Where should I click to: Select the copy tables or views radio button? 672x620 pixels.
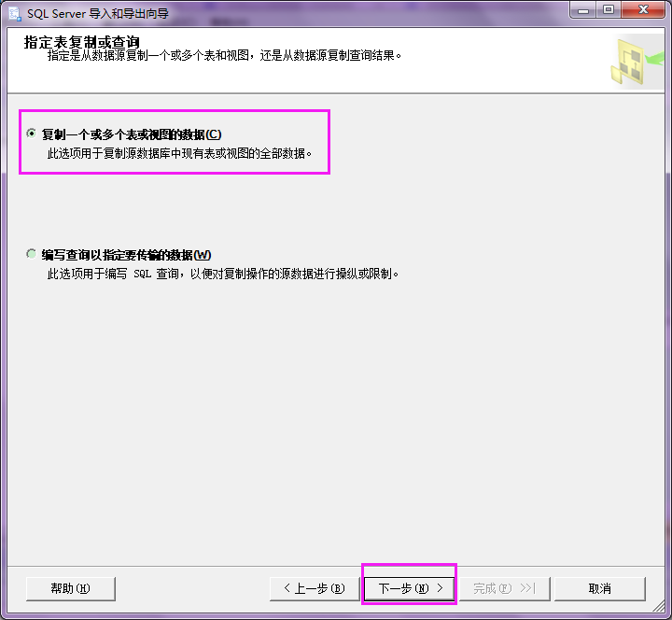pos(32,134)
